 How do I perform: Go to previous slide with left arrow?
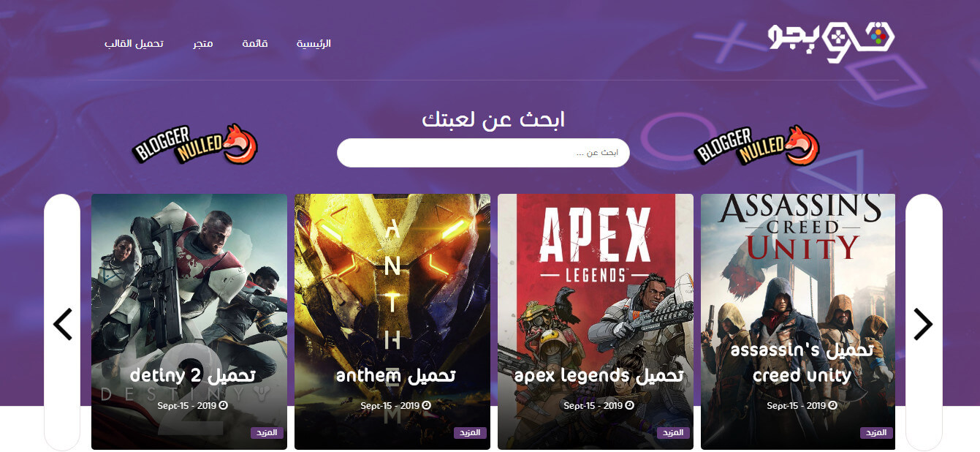63,324
